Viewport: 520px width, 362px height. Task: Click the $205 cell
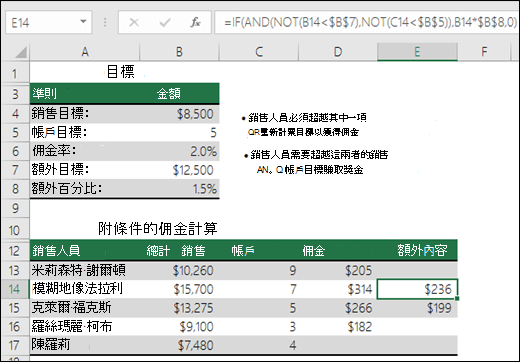pos(338,270)
